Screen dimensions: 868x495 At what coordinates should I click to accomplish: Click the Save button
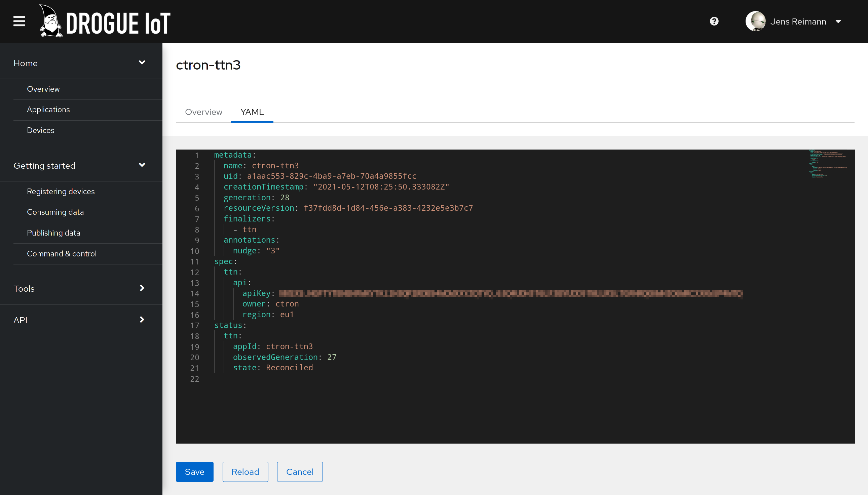pyautogui.click(x=194, y=471)
